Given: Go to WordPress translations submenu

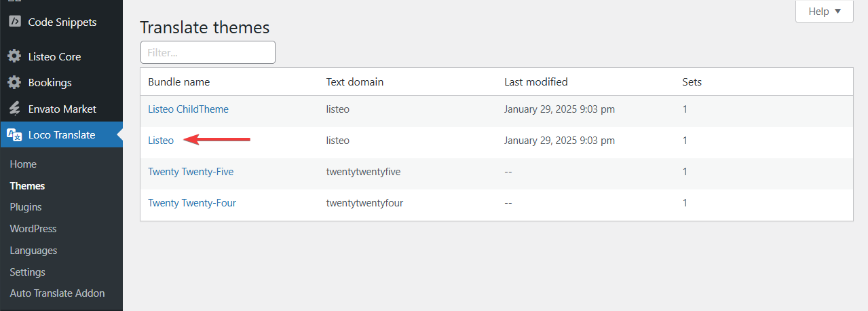Looking at the screenshot, I should coord(33,229).
